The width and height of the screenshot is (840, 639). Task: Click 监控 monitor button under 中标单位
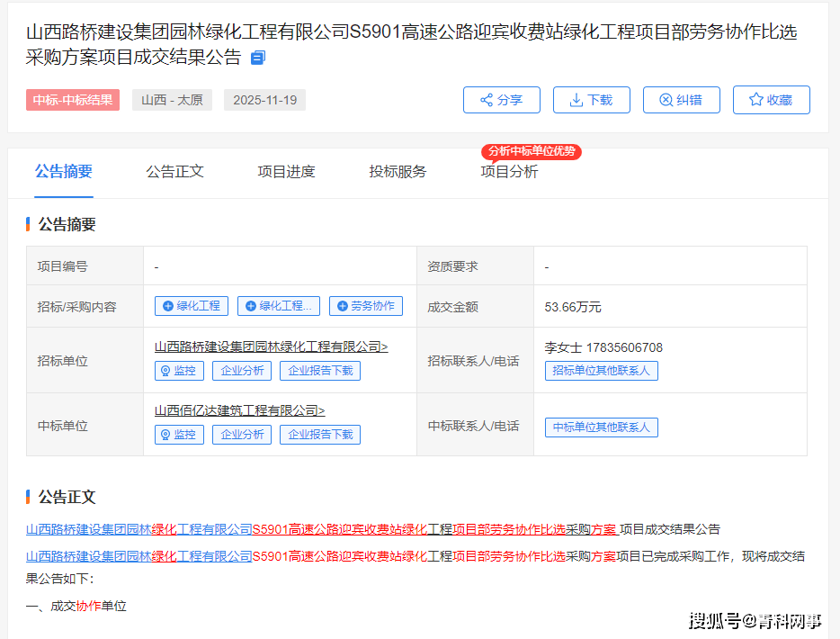[x=179, y=435]
